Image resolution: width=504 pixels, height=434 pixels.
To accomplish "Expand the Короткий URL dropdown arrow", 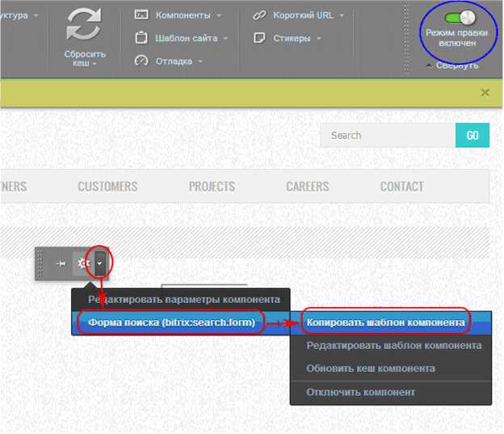I will coord(342,15).
